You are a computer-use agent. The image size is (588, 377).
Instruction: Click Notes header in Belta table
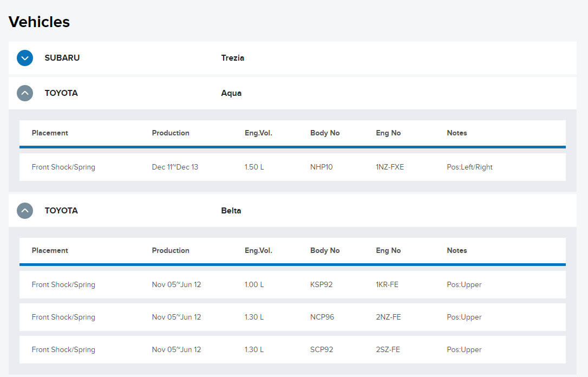pyautogui.click(x=457, y=250)
